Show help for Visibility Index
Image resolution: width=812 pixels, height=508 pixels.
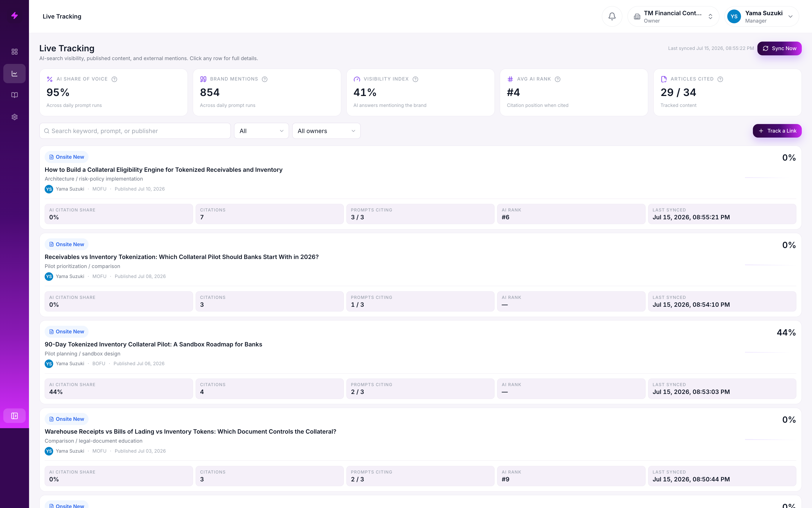(415, 79)
